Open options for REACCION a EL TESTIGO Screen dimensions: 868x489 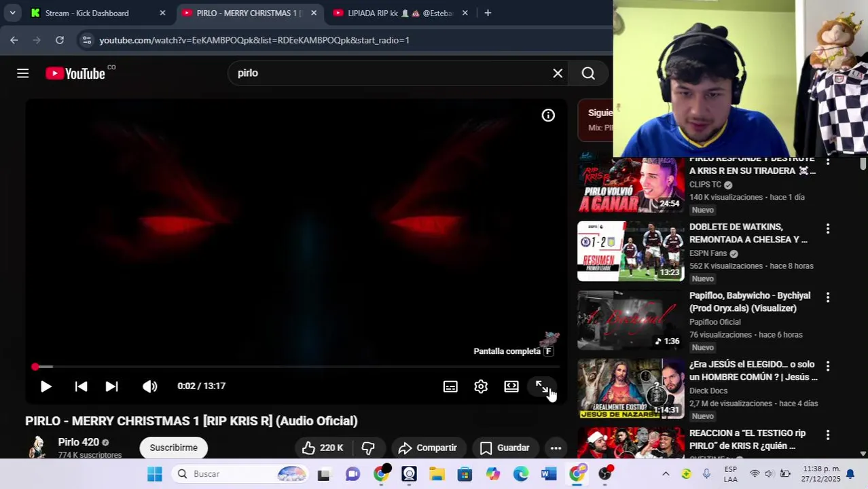click(827, 435)
